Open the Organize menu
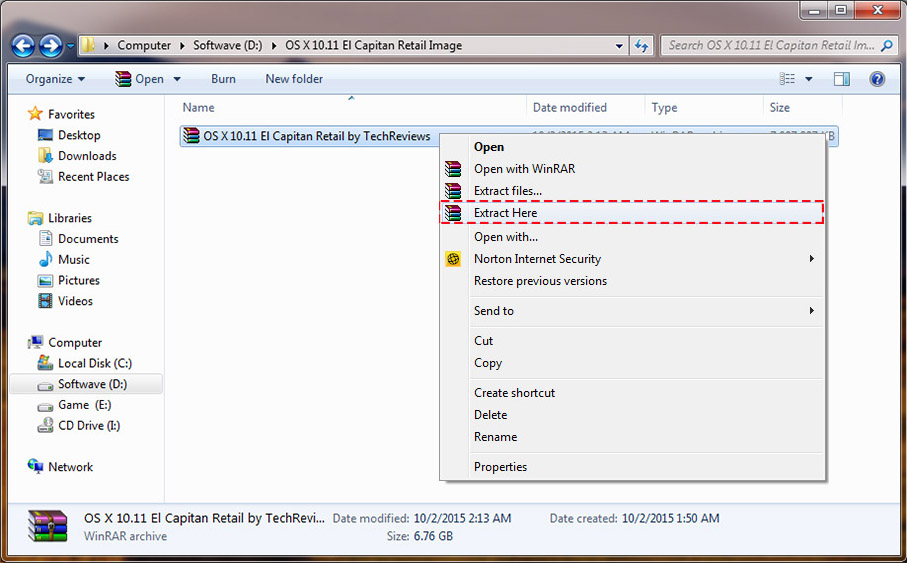 (55, 79)
